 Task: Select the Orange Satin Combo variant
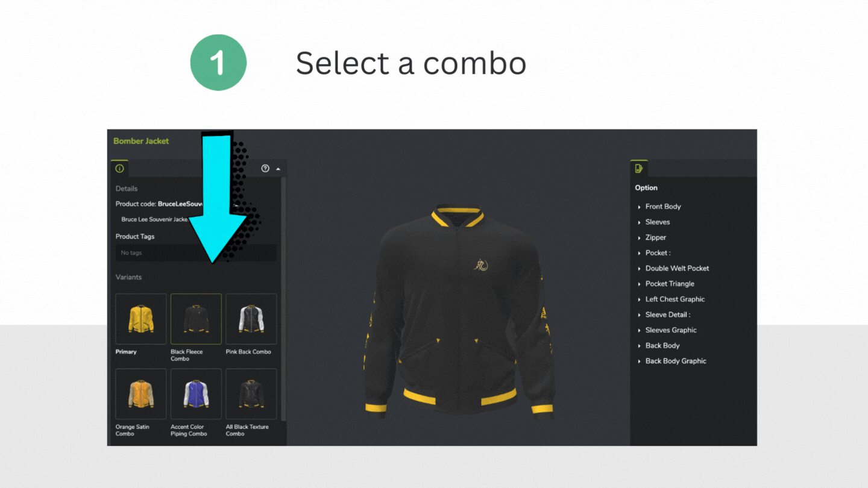(140, 394)
